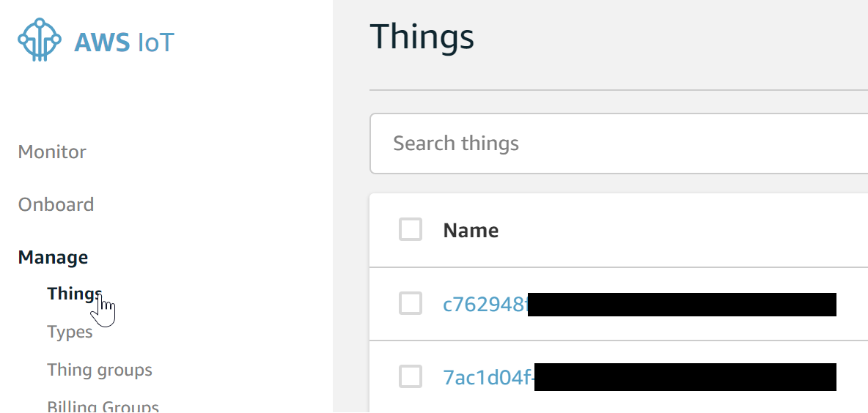Go to the Onboard section

coord(56,204)
